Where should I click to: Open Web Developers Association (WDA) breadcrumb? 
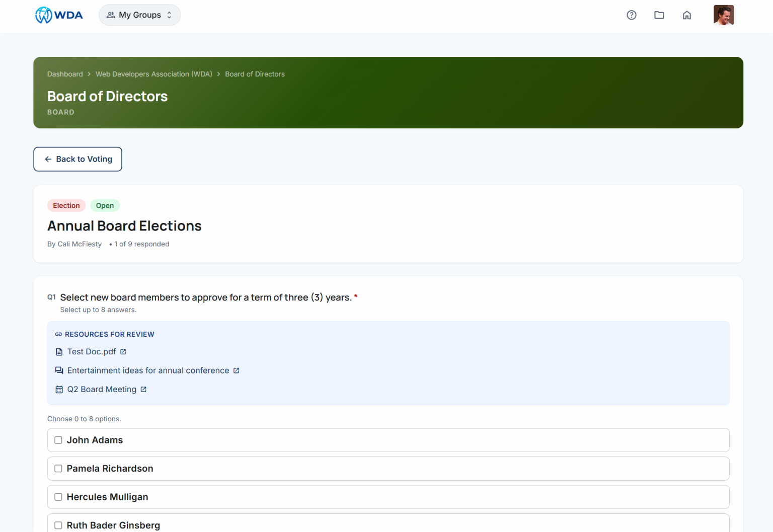[x=154, y=74]
